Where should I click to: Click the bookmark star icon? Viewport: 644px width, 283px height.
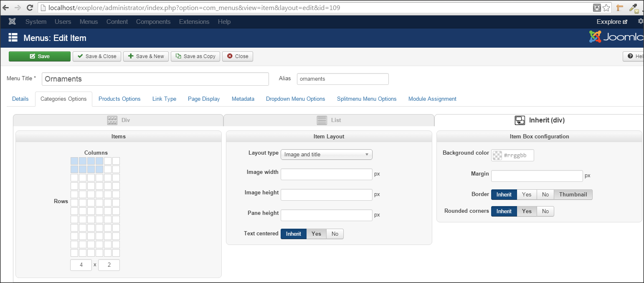(607, 8)
